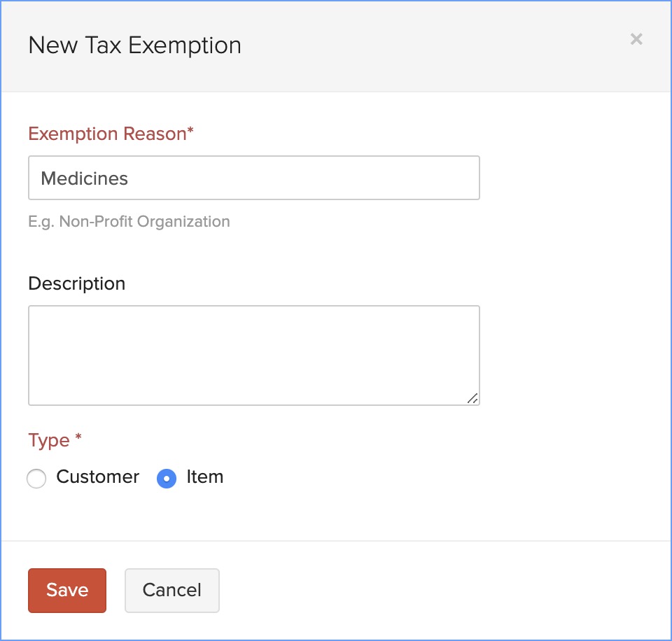Click the Item type label text
Viewport: 672px width, 641px height.
click(205, 477)
